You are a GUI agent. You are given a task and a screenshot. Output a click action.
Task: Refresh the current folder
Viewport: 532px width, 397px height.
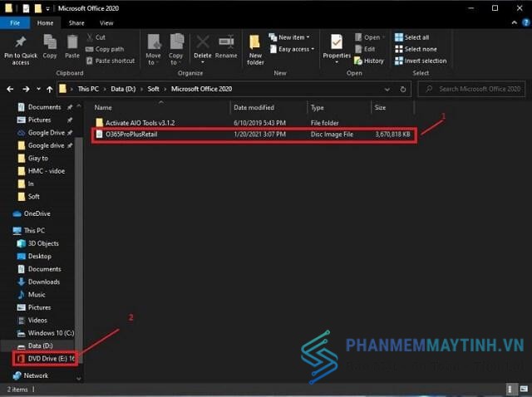click(x=402, y=89)
